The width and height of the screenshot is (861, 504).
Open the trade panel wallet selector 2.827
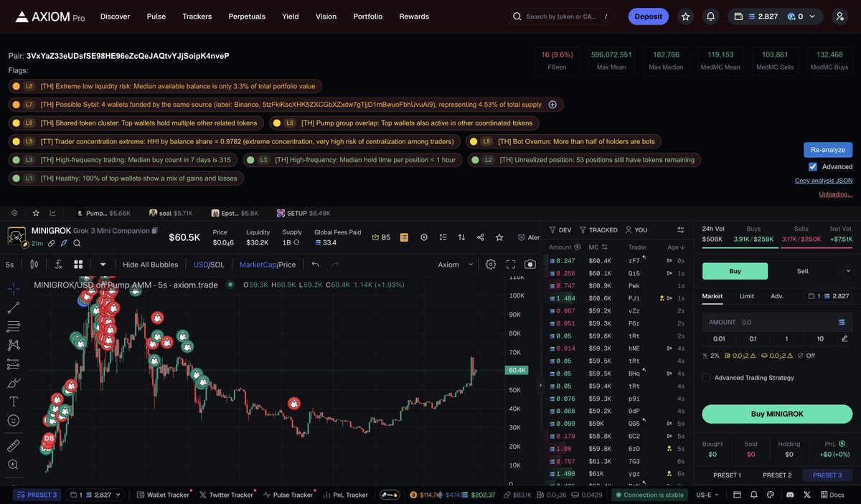[828, 296]
